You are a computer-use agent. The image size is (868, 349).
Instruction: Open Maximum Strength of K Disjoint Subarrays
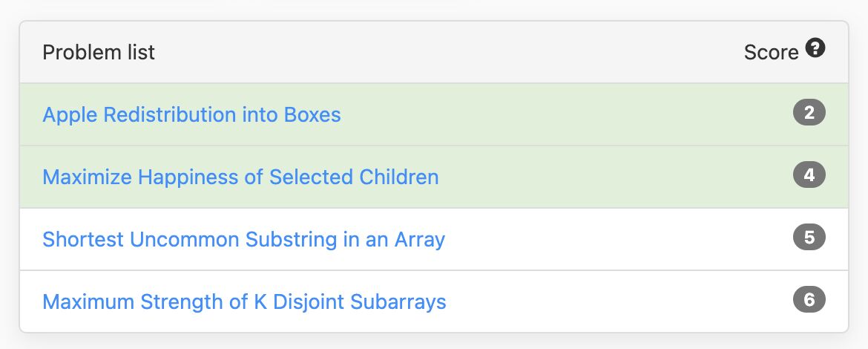[244, 302]
